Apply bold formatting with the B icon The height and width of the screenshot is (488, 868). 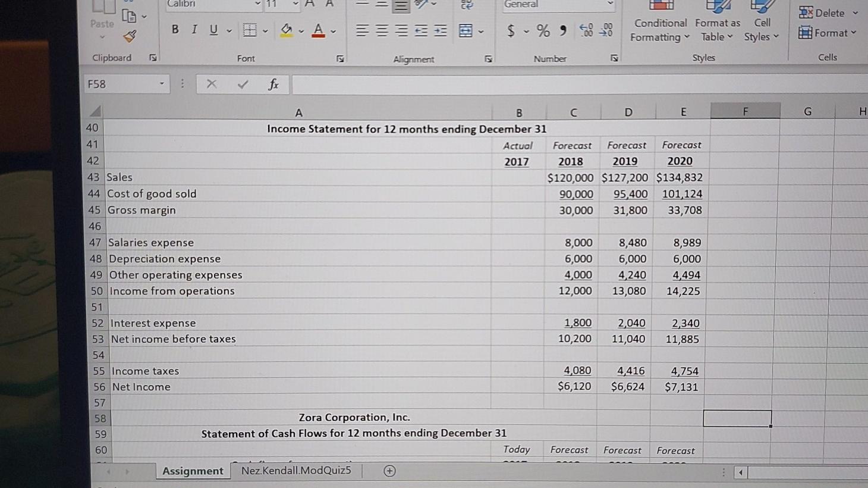[174, 29]
